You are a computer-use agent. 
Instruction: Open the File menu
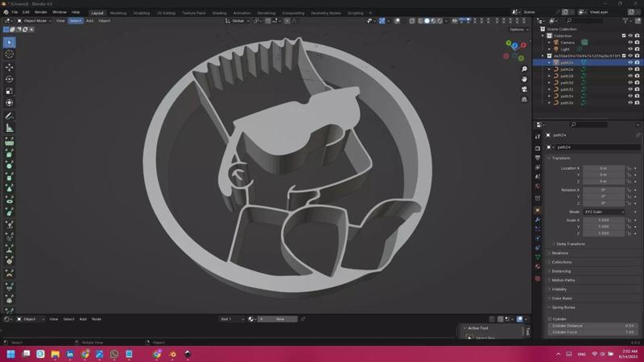click(14, 12)
